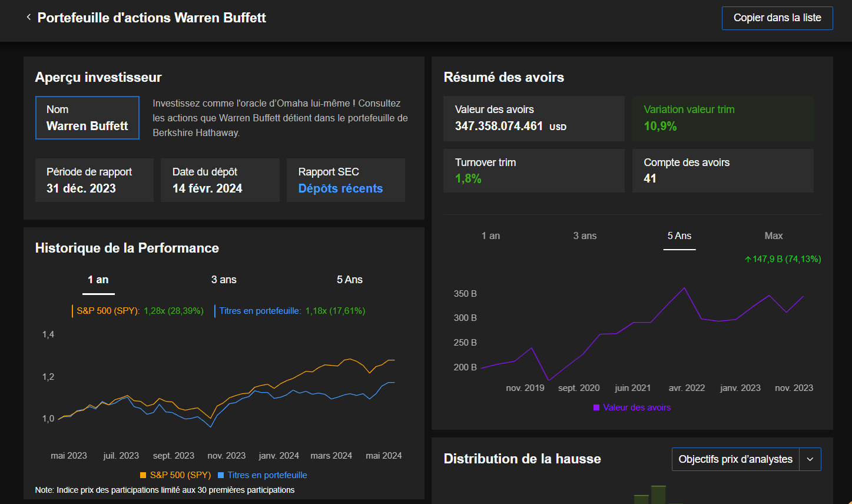The image size is (852, 504).
Task: Click the investor description paragraph
Action: (x=280, y=118)
